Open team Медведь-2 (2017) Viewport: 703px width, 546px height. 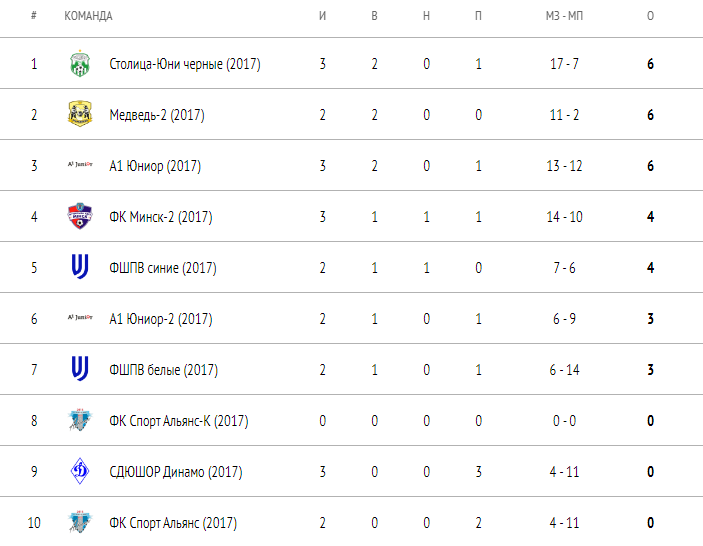[157, 115]
